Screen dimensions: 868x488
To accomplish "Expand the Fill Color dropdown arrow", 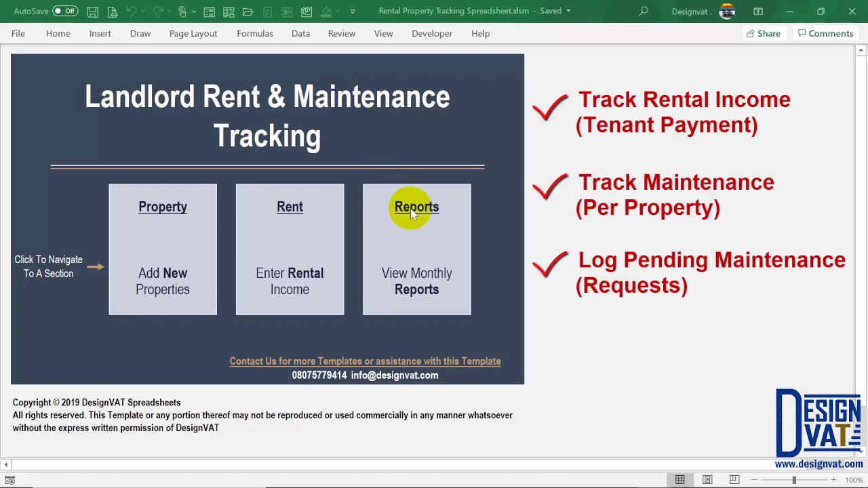I will (x=338, y=12).
